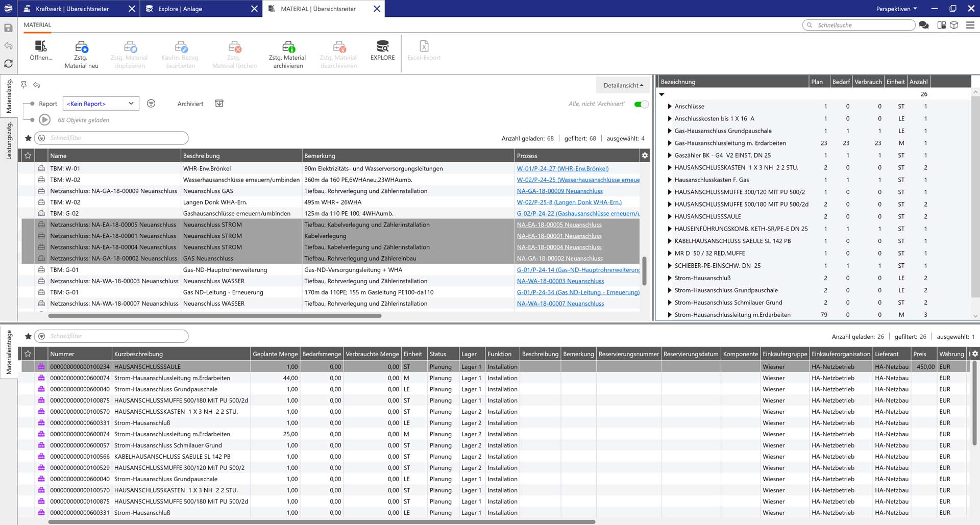Click the refresh icon in left sidebar
Viewport: 980px width, 525px height.
click(x=9, y=64)
